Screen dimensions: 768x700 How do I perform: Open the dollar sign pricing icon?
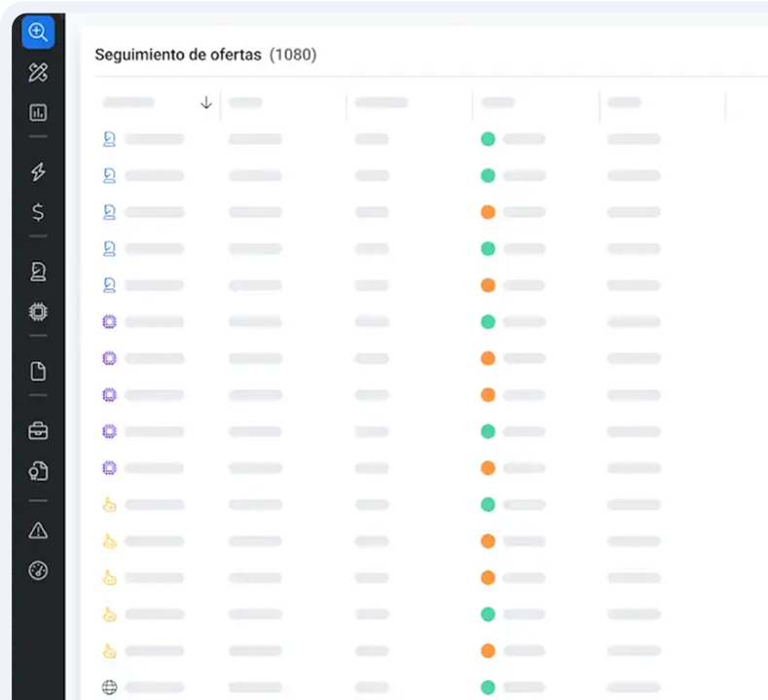38,212
